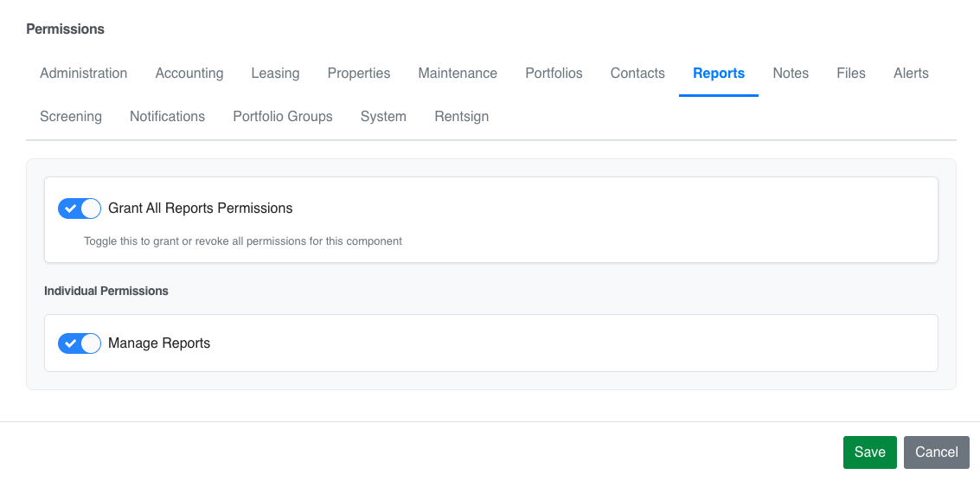The height and width of the screenshot is (481, 980).
Task: Click the green Save button
Action: pyautogui.click(x=870, y=452)
